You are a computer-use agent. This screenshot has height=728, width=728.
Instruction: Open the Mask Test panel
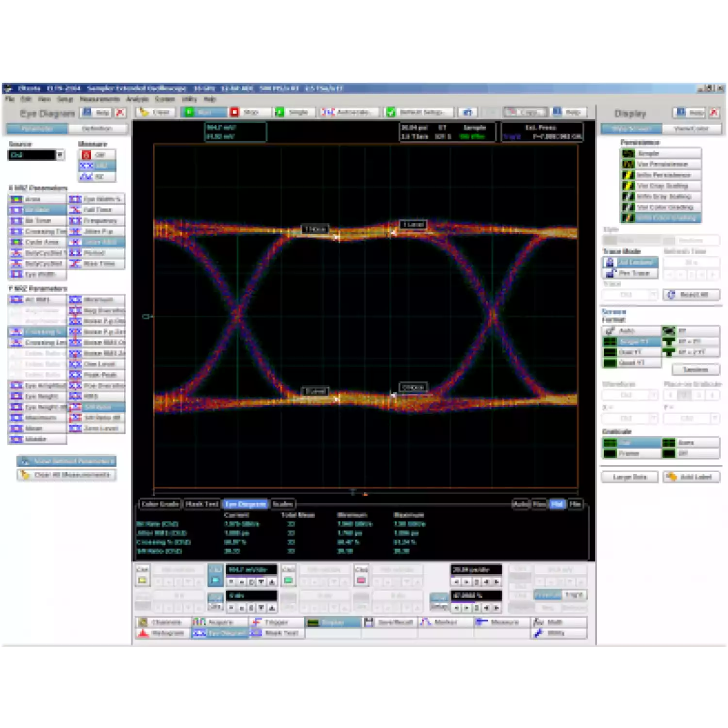277,633
